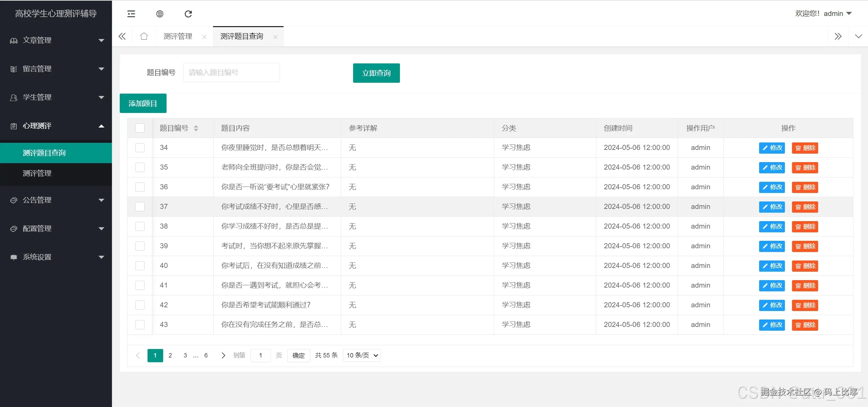The width and height of the screenshot is (868, 407).
Task: Click the 公告管理 sidebar icon
Action: pyautogui.click(x=14, y=200)
